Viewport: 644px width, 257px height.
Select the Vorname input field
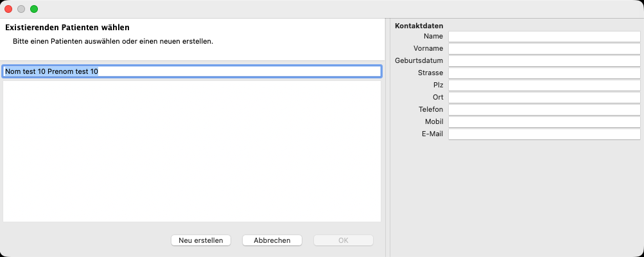click(544, 49)
